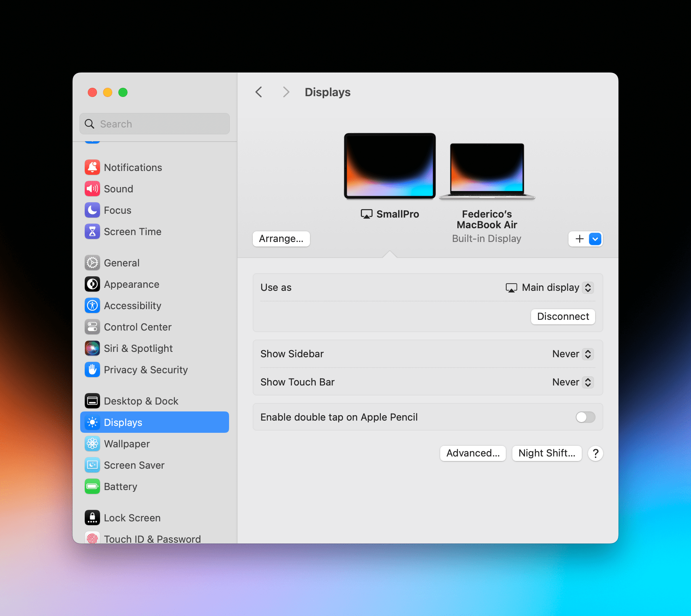Image resolution: width=691 pixels, height=616 pixels.
Task: Select Screen Saver in the sidebar
Action: click(x=155, y=465)
